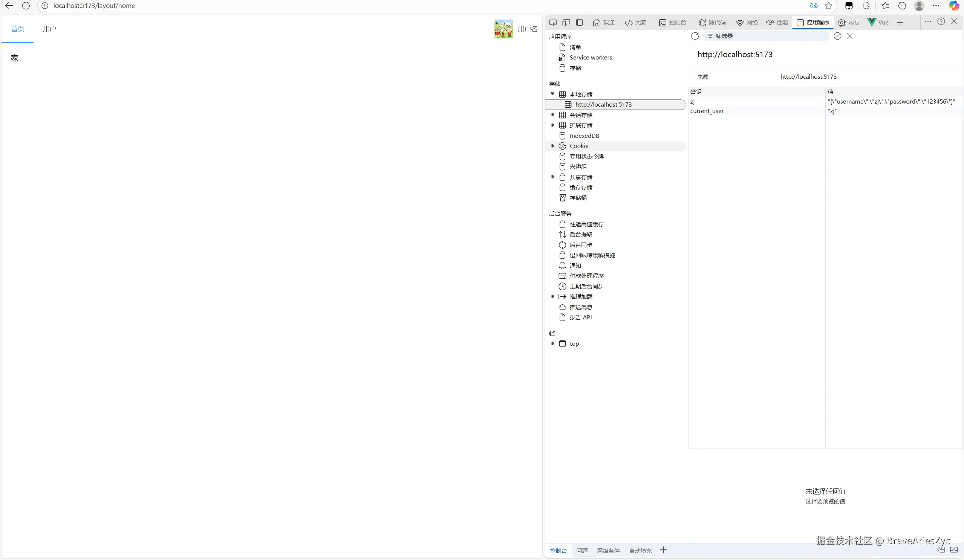Open browser extensions puzzle icon
The image size is (964, 560).
point(866,6)
